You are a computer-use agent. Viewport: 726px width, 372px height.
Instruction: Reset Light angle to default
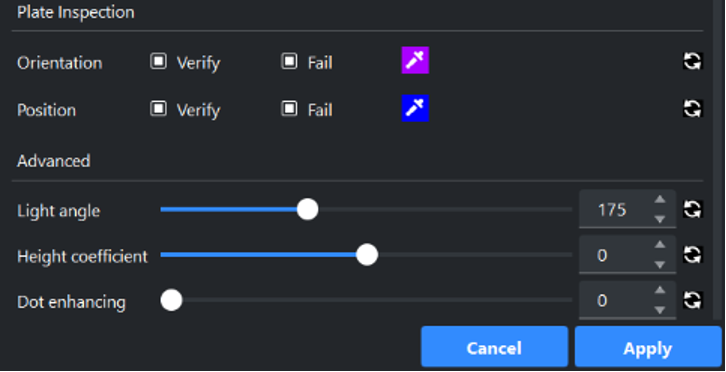click(693, 209)
